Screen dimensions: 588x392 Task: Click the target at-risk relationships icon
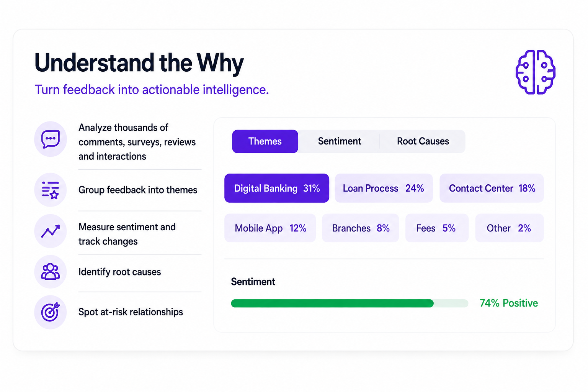coord(51,312)
